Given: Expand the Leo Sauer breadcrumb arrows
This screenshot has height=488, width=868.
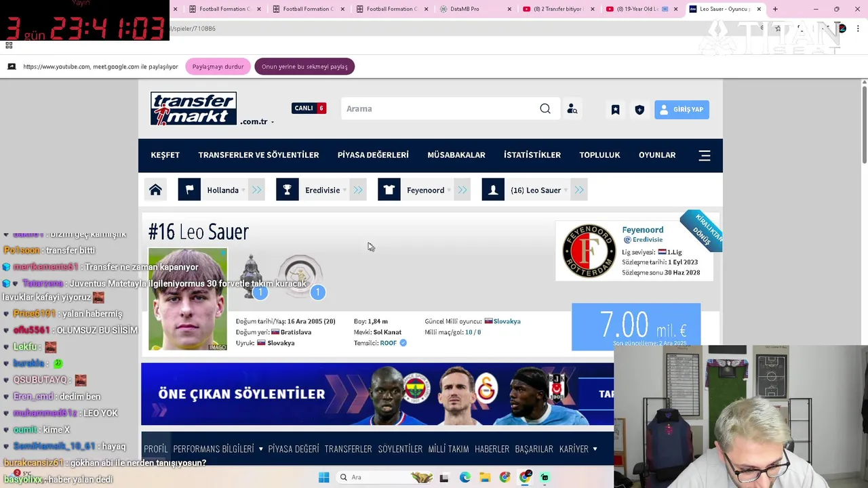Looking at the screenshot, I should pyautogui.click(x=579, y=190).
